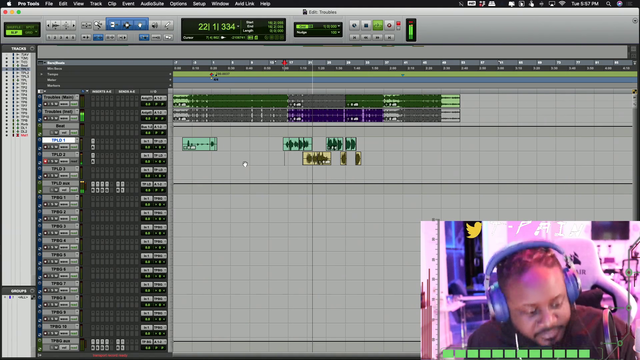Viewport: 640px width, 360px height.
Task: Click Return to Zero transport button
Action: pyautogui.click(x=354, y=37)
